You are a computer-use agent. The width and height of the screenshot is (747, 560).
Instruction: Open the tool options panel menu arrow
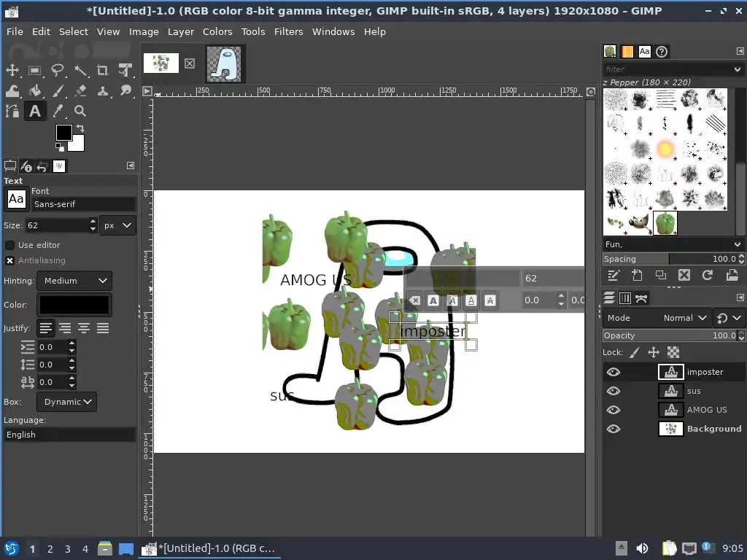click(131, 166)
